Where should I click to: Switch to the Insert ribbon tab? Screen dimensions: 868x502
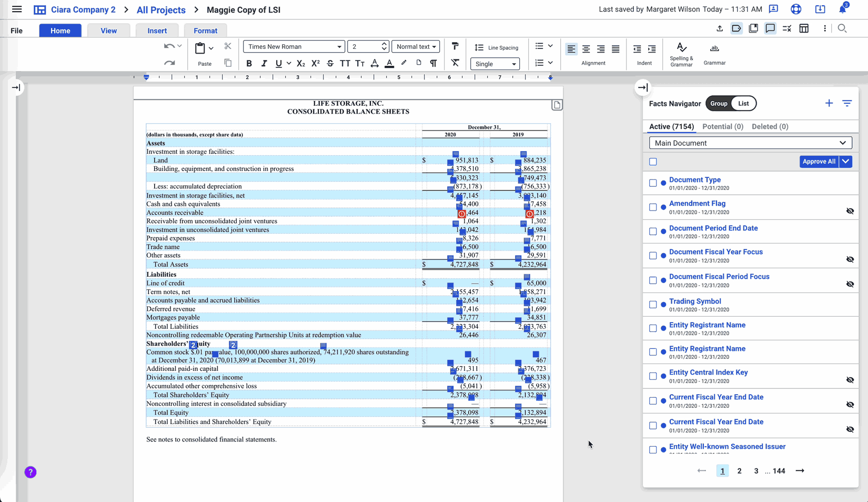click(157, 31)
